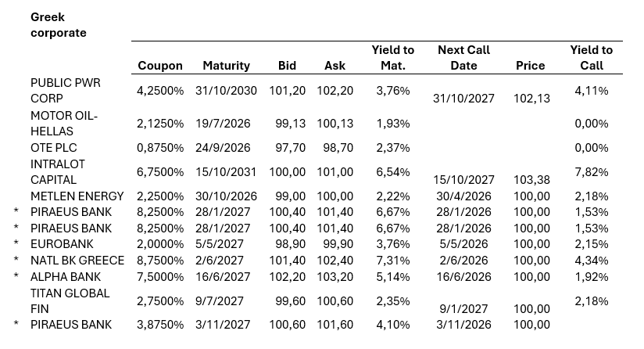Click the Maturity column header
644x349 pixels.
point(226,66)
